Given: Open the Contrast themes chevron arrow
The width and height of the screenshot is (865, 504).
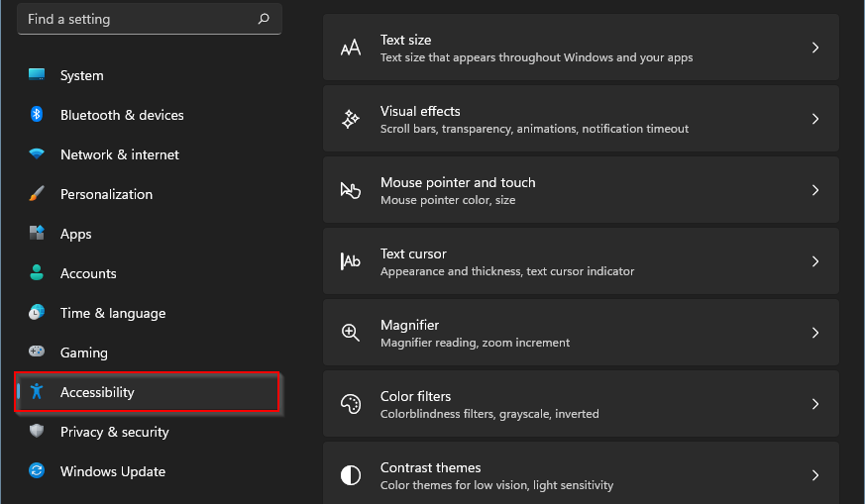Looking at the screenshot, I should click(x=815, y=475).
